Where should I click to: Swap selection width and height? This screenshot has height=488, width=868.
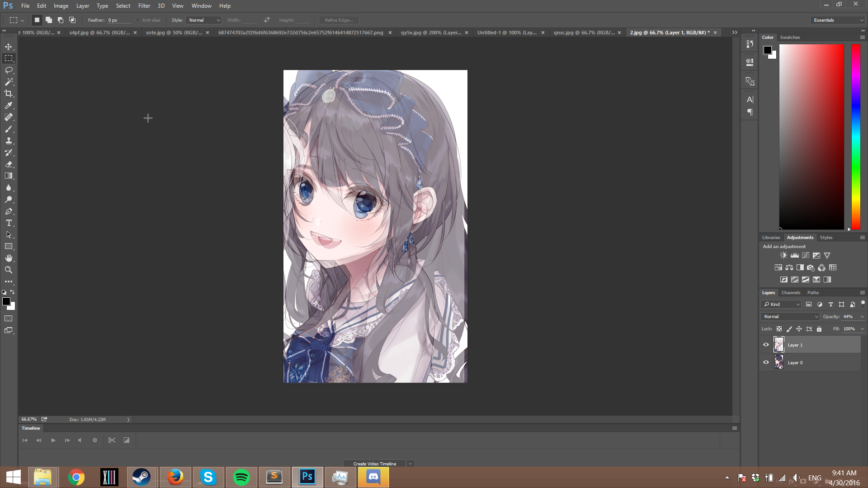267,20
